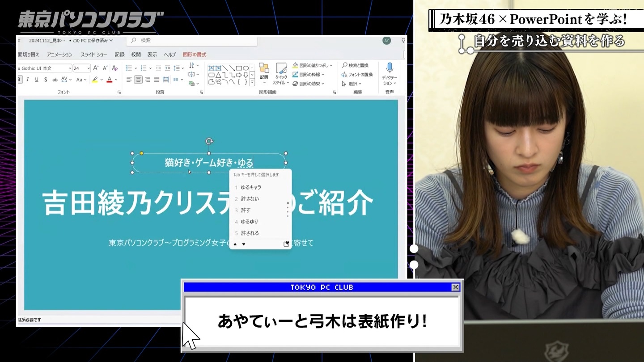Image resolution: width=644 pixels, height=362 pixels.
Task: Open the スライド ショー ribbon tab
Action: click(x=93, y=55)
